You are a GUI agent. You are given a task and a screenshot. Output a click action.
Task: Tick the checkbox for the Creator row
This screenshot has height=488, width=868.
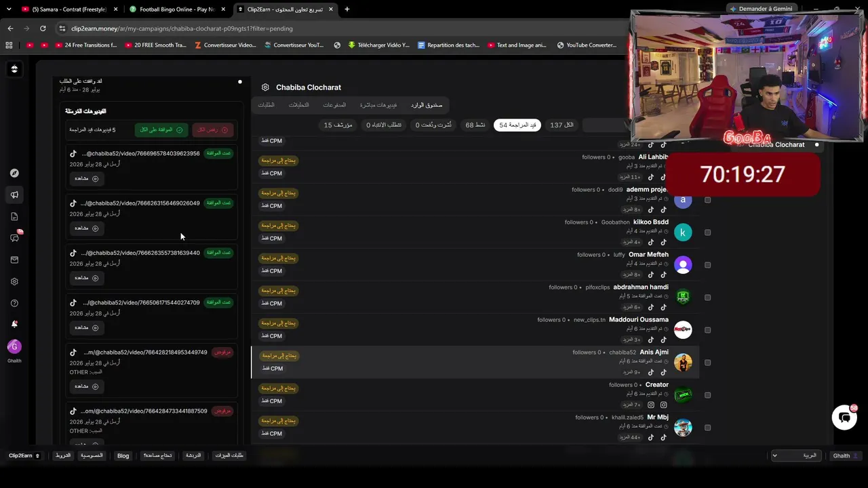(x=707, y=395)
